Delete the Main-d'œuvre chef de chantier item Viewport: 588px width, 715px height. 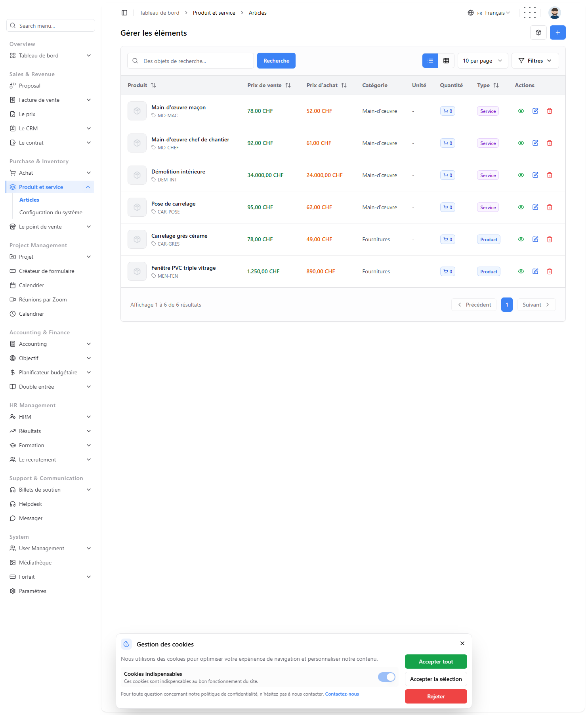pyautogui.click(x=549, y=143)
